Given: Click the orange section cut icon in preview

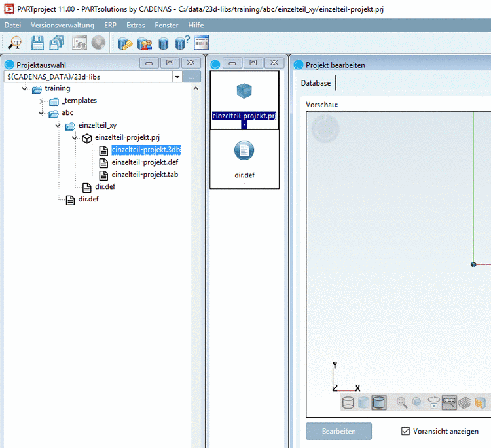Looking at the screenshot, I should 481,403.
